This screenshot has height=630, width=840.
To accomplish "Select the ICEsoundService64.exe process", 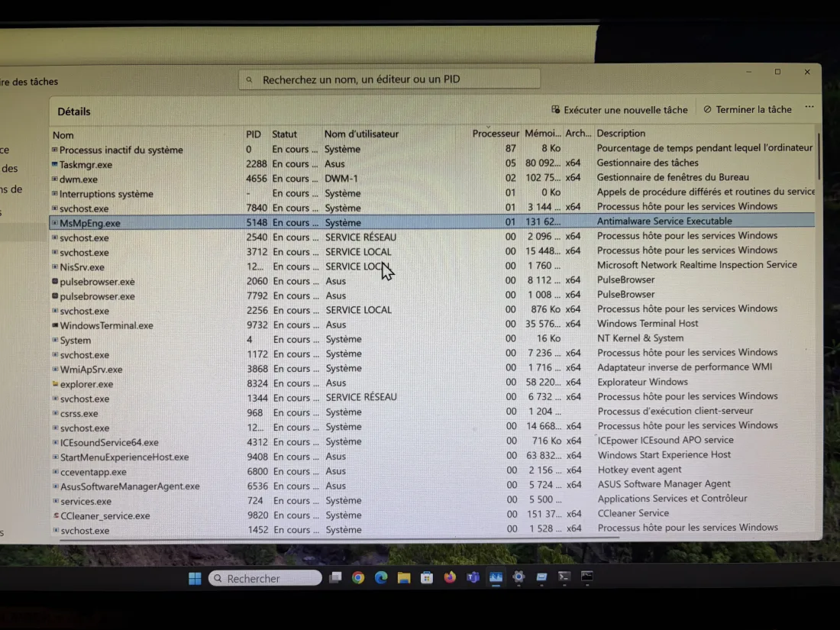I will (431, 441).
